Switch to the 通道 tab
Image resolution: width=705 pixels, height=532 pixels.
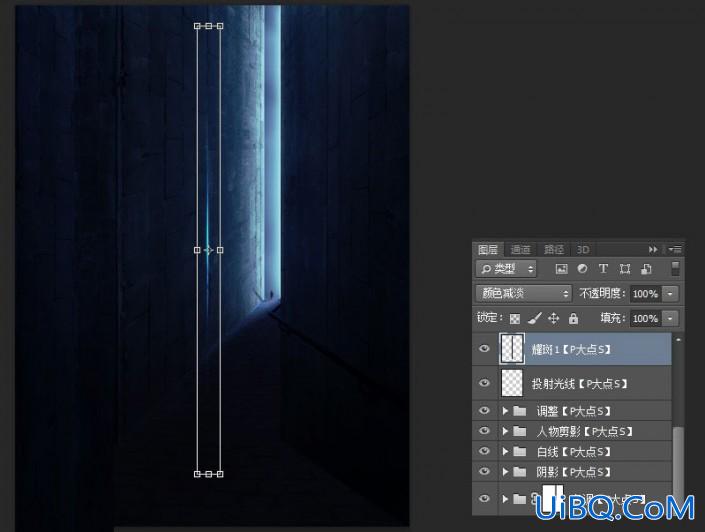[x=521, y=249]
